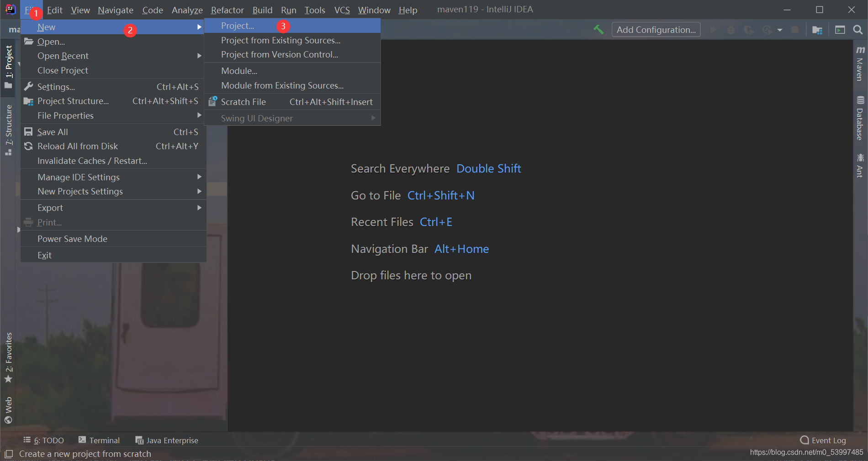Click Close Project menu item

pos(113,70)
